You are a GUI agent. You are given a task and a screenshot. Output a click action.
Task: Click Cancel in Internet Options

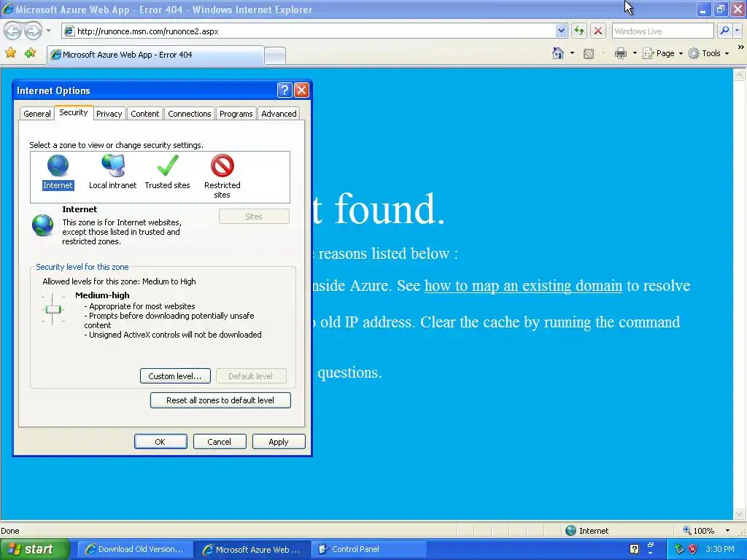(x=219, y=441)
